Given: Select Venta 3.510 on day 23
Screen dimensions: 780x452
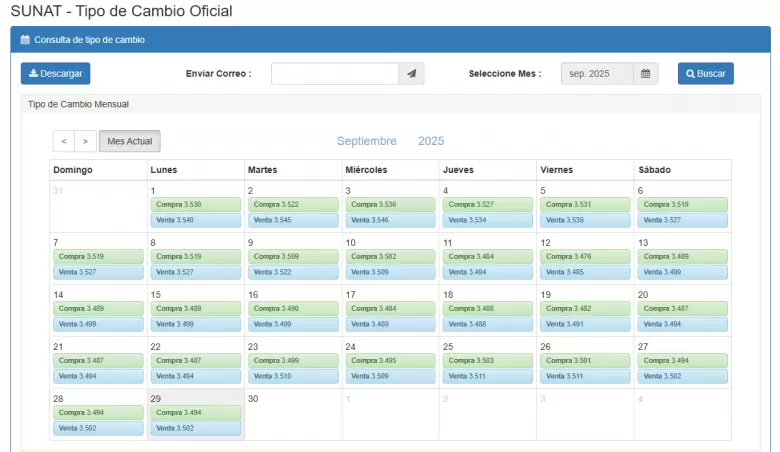Looking at the screenshot, I should [293, 376].
